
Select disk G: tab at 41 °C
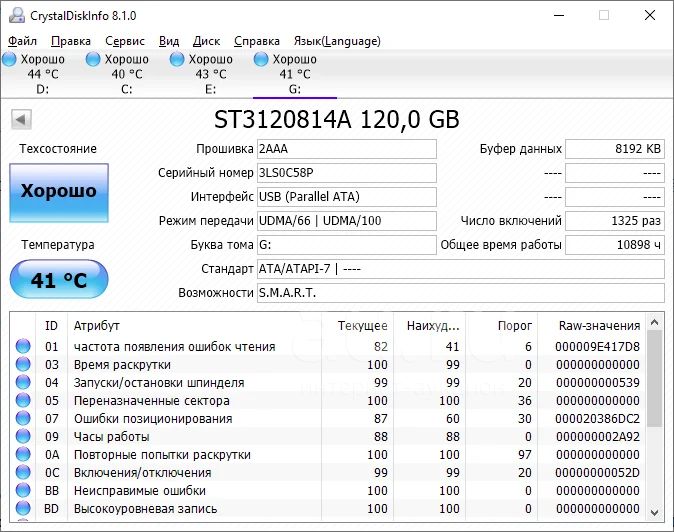(294, 74)
